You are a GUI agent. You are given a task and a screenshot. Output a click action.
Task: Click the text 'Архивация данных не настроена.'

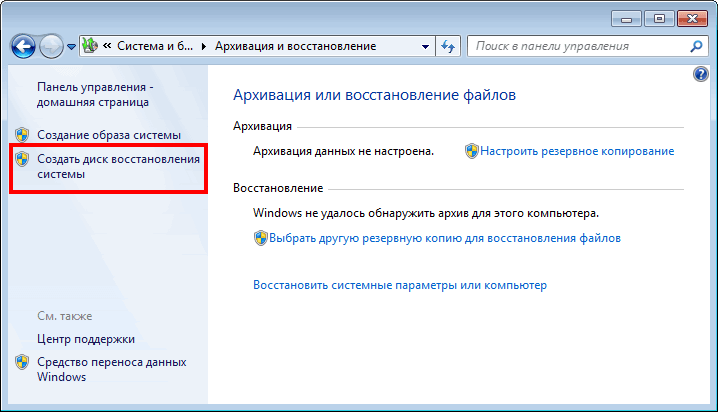click(x=343, y=151)
